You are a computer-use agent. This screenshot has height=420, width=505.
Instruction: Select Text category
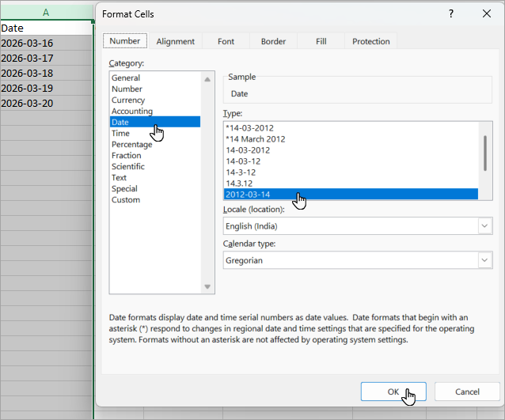click(155, 178)
